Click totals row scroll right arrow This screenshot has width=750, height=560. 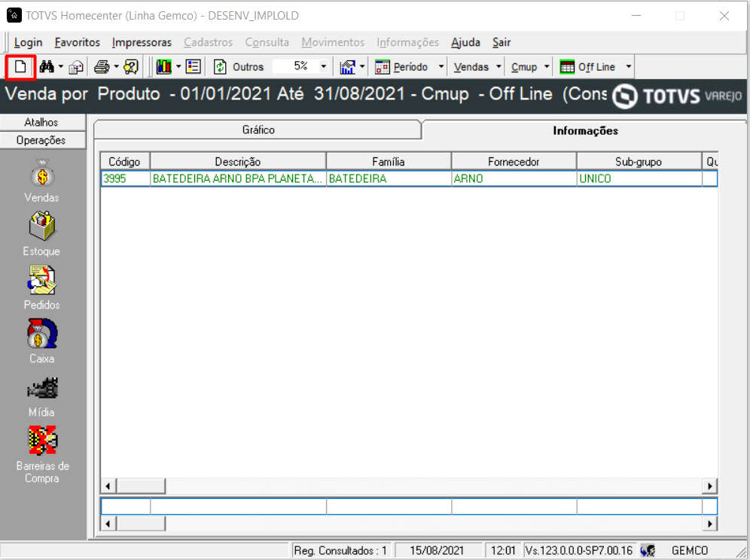pyautogui.click(x=710, y=524)
